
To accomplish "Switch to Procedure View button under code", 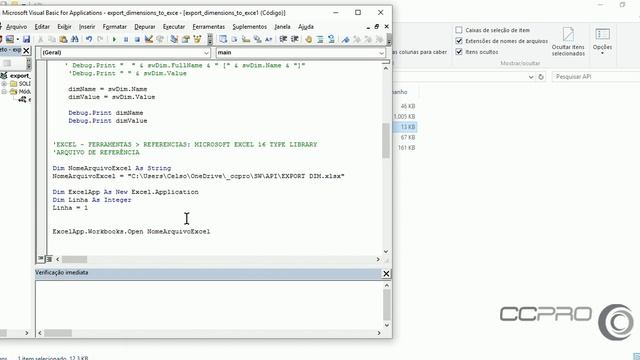I will click(41, 259).
